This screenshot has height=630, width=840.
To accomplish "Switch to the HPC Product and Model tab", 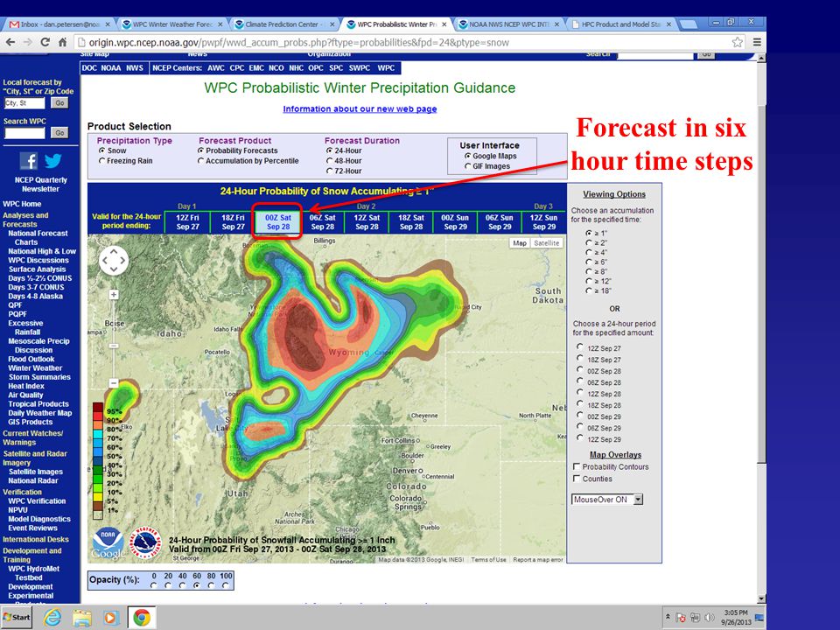I will coord(620,24).
